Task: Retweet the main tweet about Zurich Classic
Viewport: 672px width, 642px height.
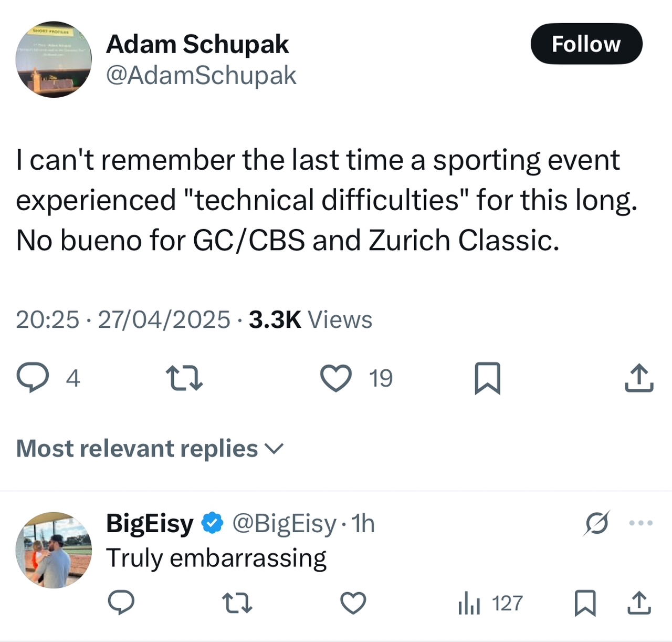Action: tap(184, 378)
